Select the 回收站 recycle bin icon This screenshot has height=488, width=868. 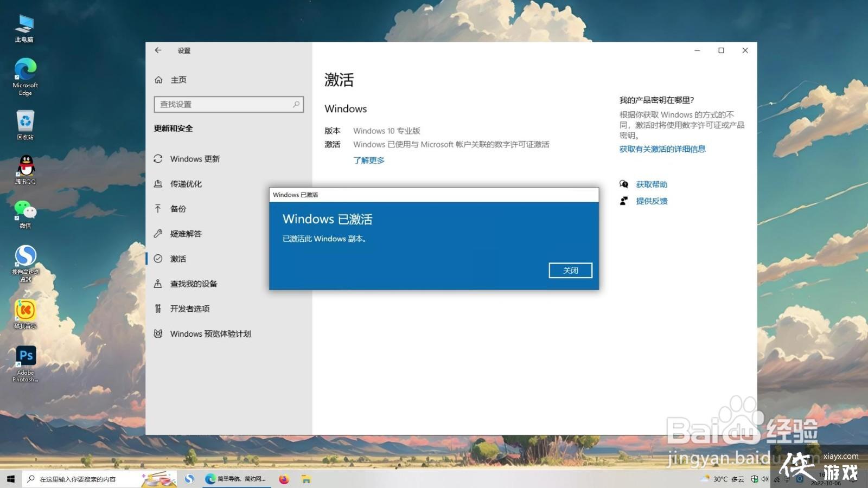[x=25, y=125]
